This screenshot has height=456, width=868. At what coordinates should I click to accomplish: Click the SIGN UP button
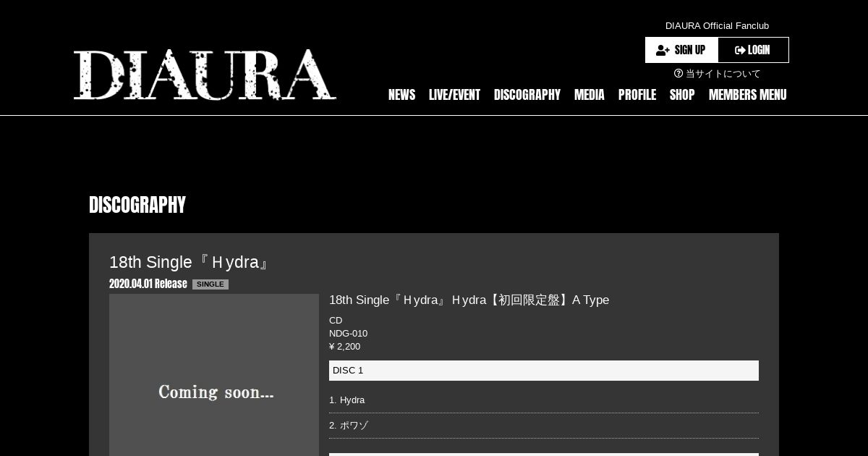681,50
